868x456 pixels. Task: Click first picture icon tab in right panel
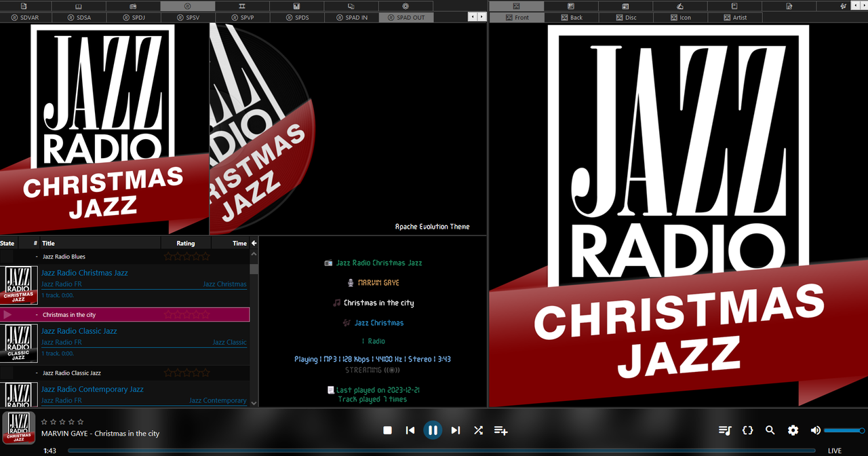516,6
